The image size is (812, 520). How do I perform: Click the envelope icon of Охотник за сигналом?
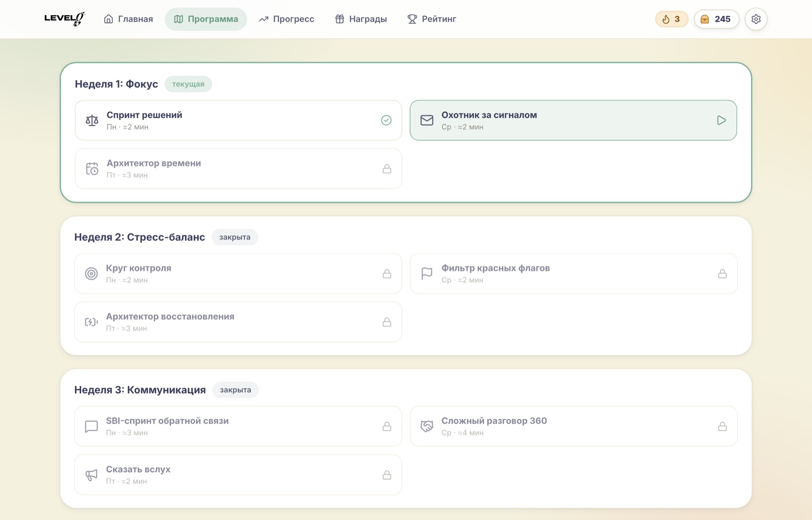coord(427,120)
